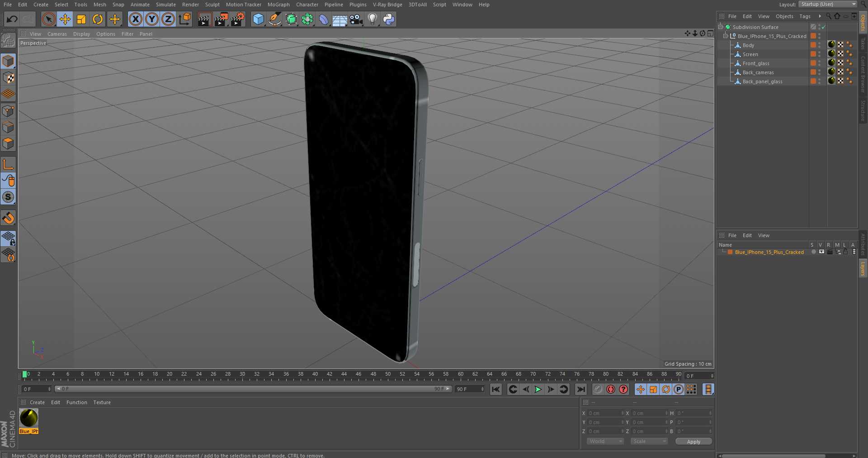Add a deformer object icon
Image resolution: width=868 pixels, height=458 pixels.
click(324, 19)
